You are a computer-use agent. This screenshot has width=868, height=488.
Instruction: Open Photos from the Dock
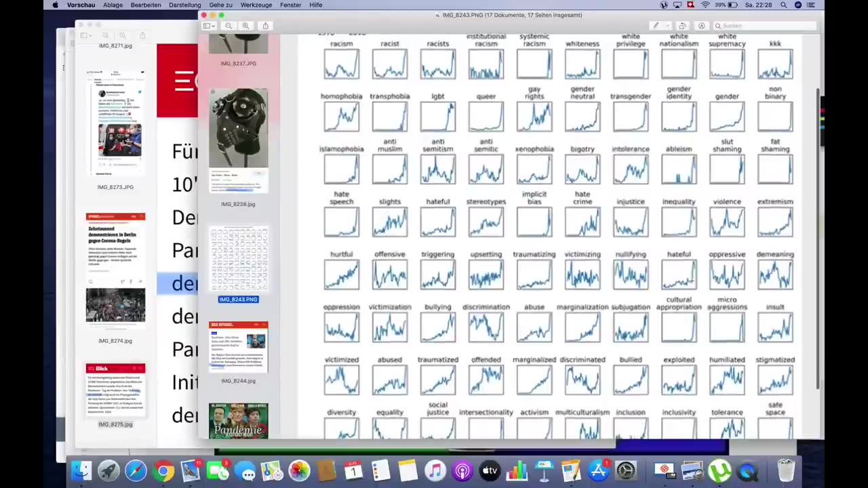point(299,470)
